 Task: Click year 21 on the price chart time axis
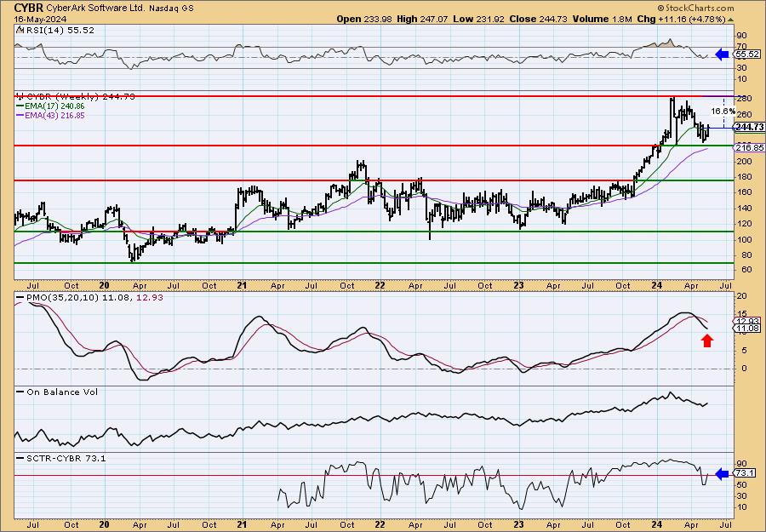tap(242, 285)
